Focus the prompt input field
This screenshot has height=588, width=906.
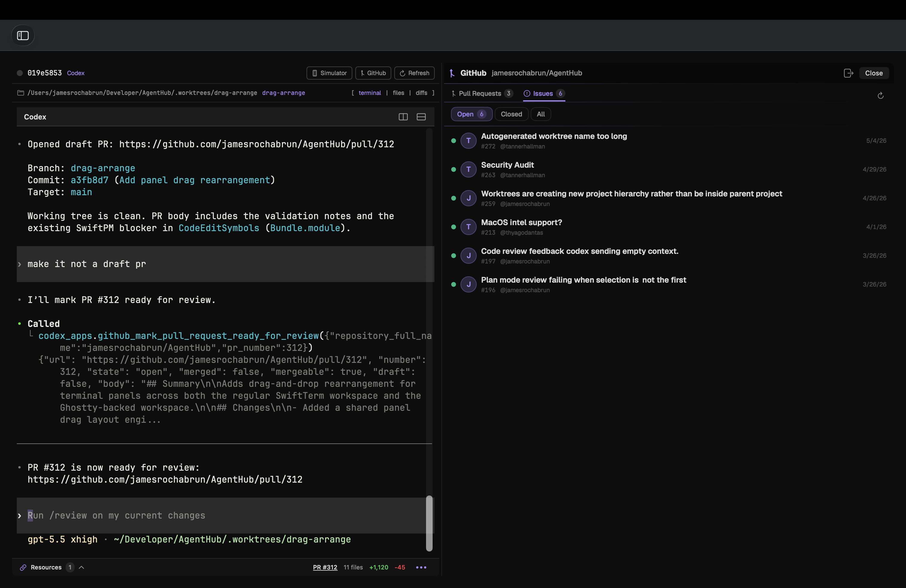click(x=225, y=515)
